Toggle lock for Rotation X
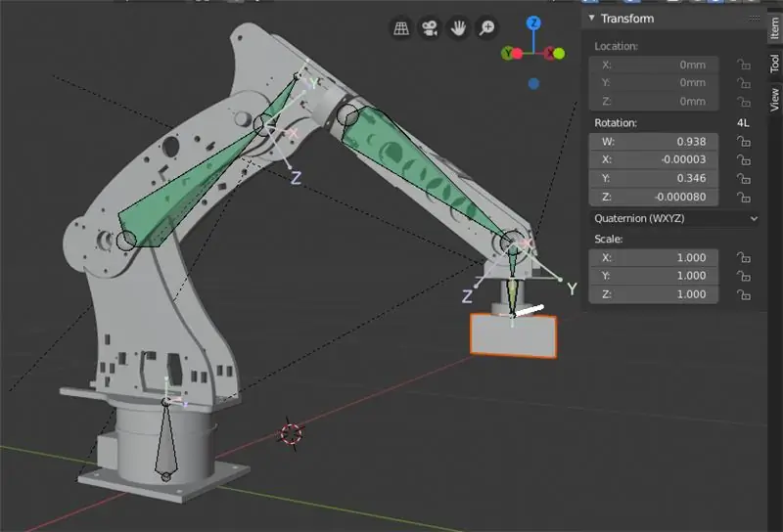This screenshot has width=783, height=532. click(x=744, y=159)
